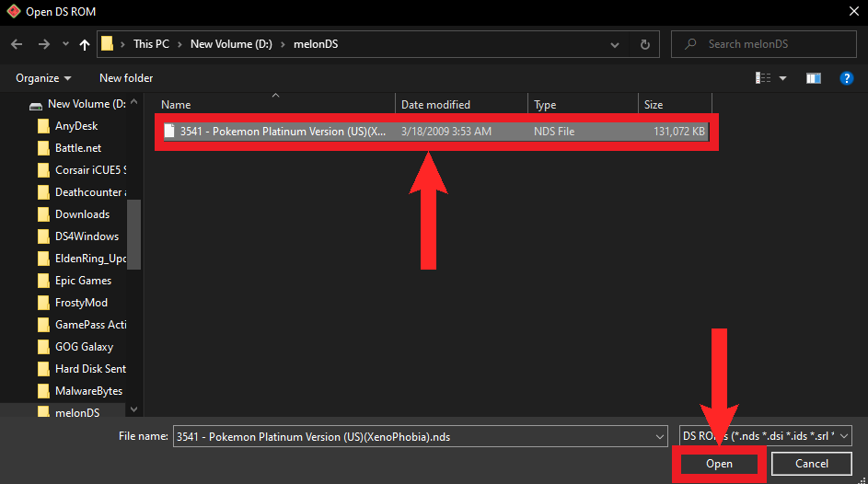Select New Volume (D:) breadcrumb
Viewport: 868px width, 484px height.
point(231,43)
